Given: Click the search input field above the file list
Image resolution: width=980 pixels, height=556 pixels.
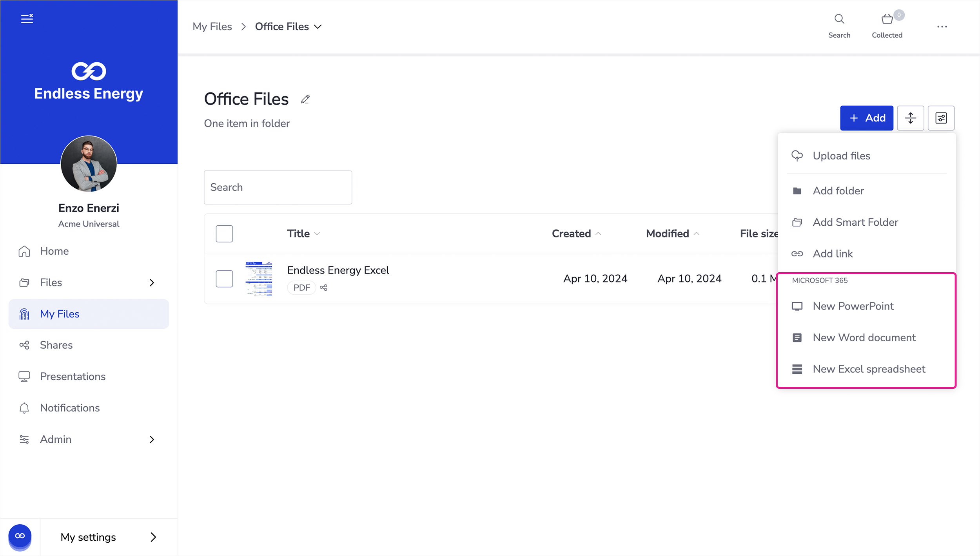Looking at the screenshot, I should tap(278, 187).
